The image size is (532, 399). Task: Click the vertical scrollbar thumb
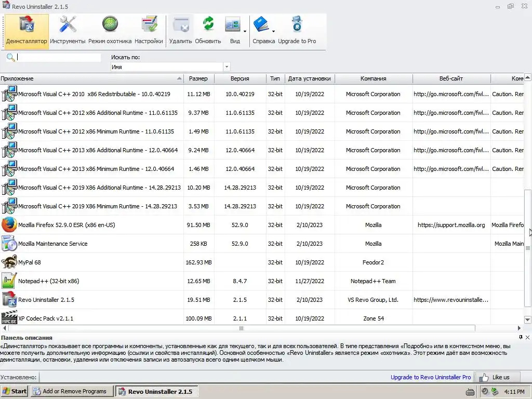(x=528, y=248)
